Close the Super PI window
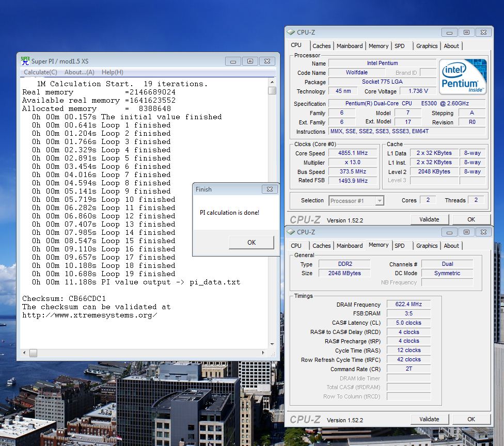This screenshot has width=504, height=446. (267, 61)
